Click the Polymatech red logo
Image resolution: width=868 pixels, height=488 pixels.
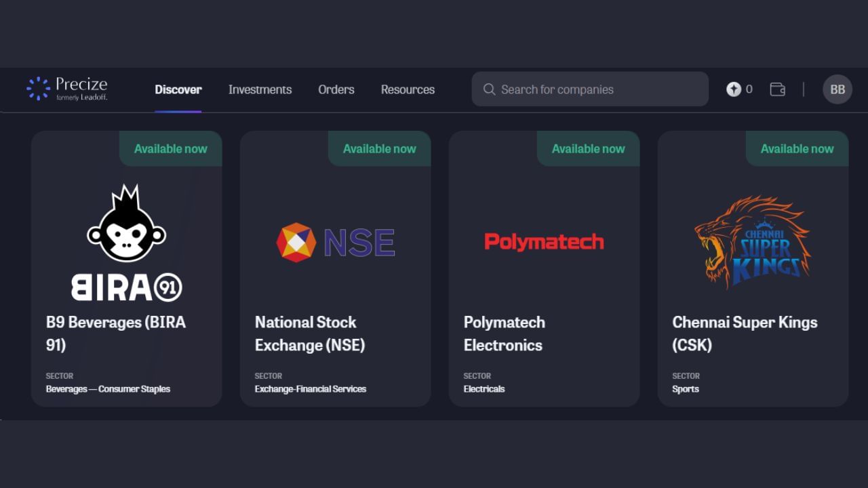[x=544, y=242]
